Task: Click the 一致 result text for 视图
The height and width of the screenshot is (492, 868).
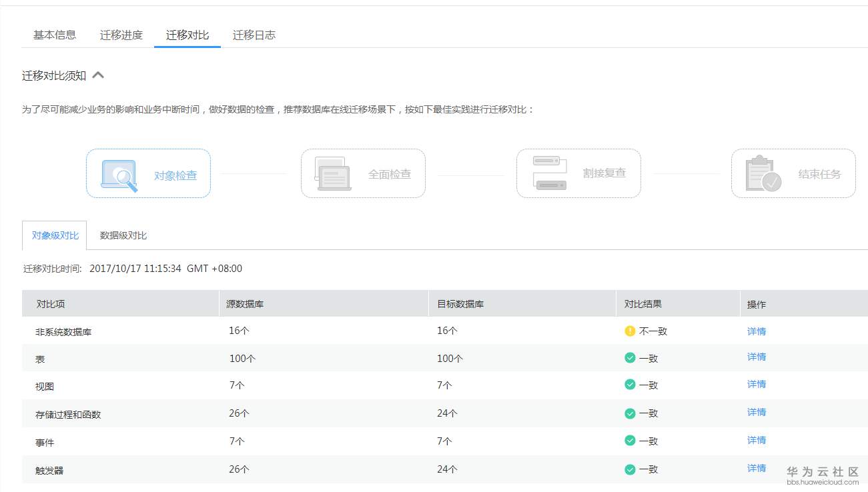Action: [648, 385]
